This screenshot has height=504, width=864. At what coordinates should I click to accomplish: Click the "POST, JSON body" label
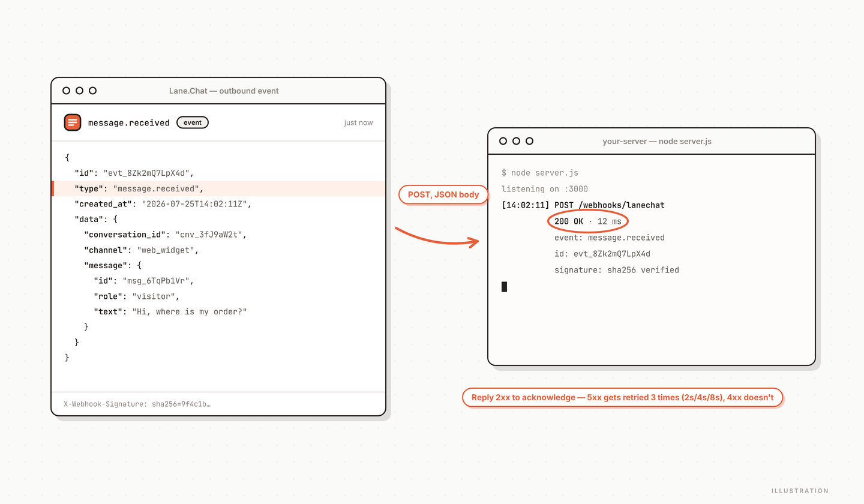[x=444, y=195]
